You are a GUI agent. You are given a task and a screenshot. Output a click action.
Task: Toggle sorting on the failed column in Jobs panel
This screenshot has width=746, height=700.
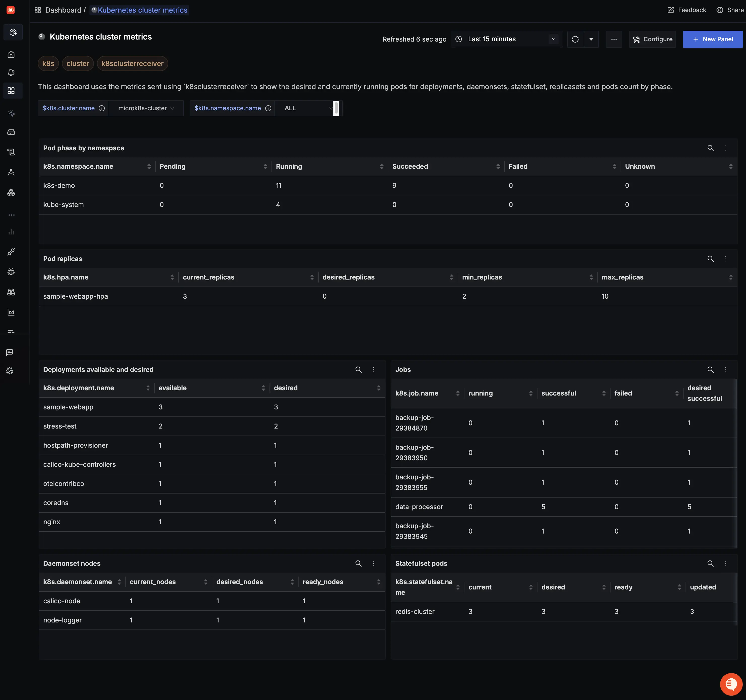pos(677,393)
